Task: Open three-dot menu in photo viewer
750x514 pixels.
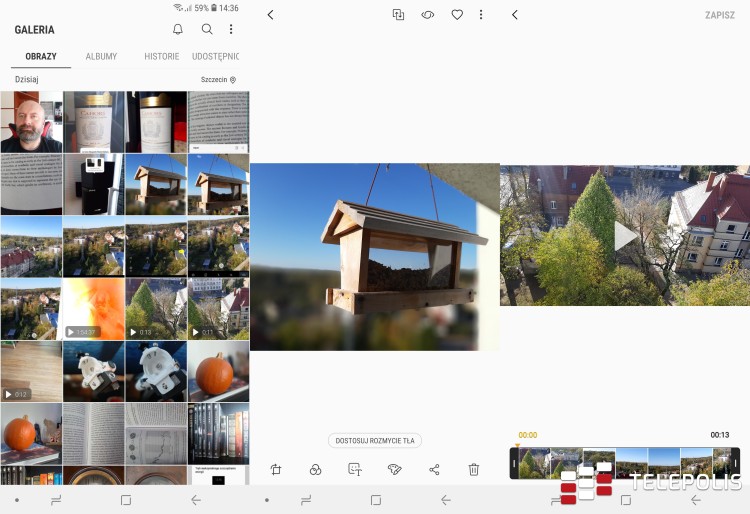Action: click(x=481, y=15)
